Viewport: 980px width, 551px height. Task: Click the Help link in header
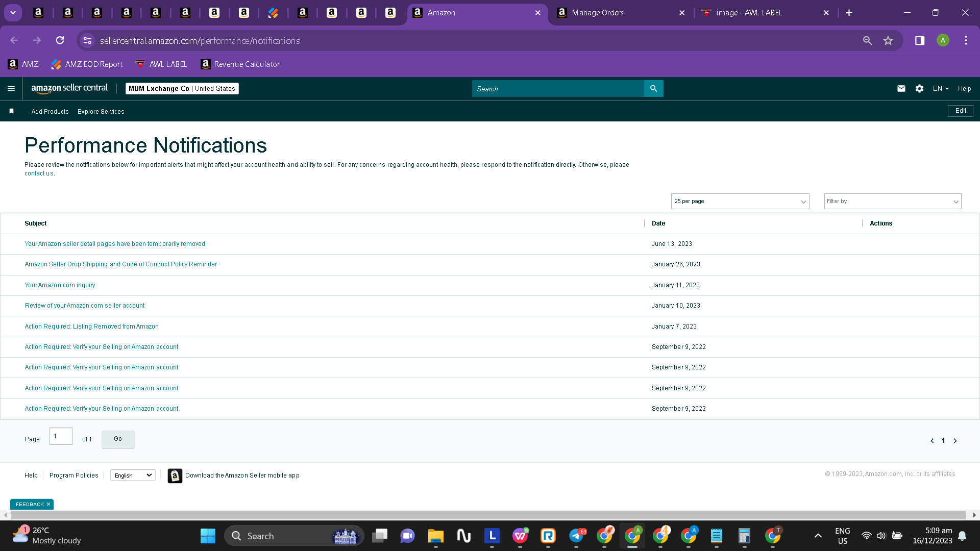click(964, 89)
